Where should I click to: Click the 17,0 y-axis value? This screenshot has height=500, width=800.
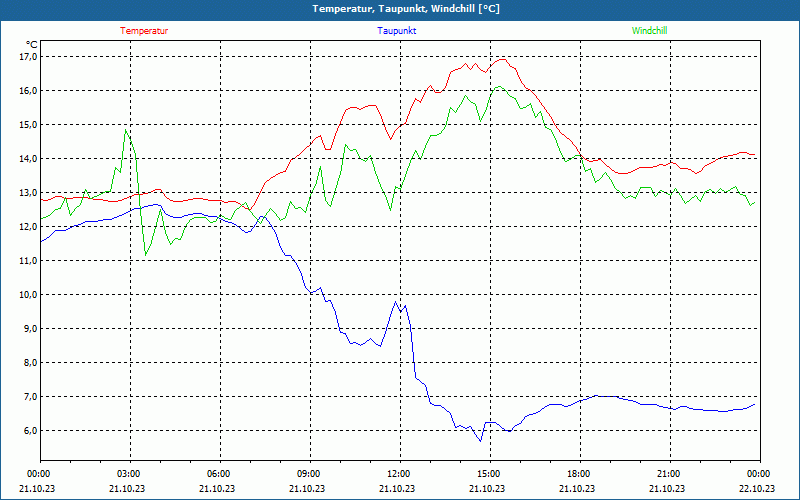pyautogui.click(x=29, y=56)
